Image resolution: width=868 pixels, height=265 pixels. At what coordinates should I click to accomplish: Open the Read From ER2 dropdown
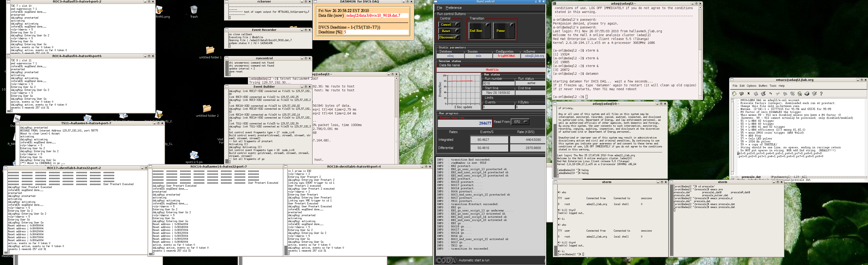pos(520,121)
